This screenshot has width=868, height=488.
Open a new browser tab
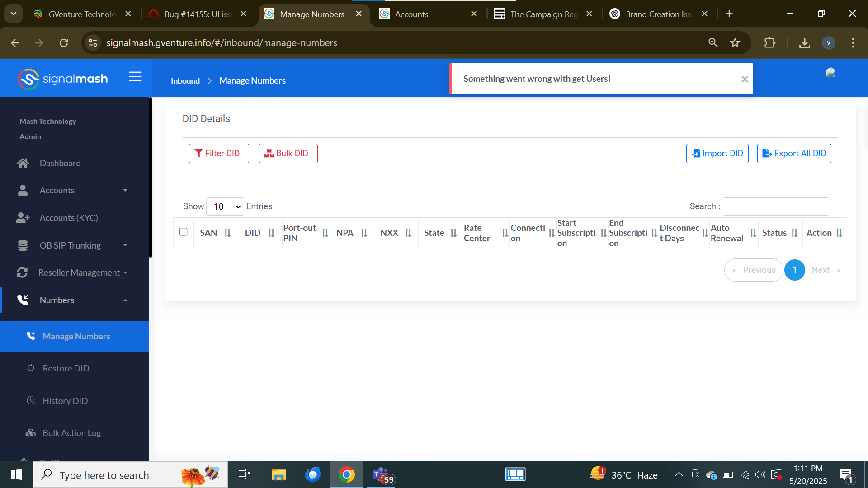point(729,14)
